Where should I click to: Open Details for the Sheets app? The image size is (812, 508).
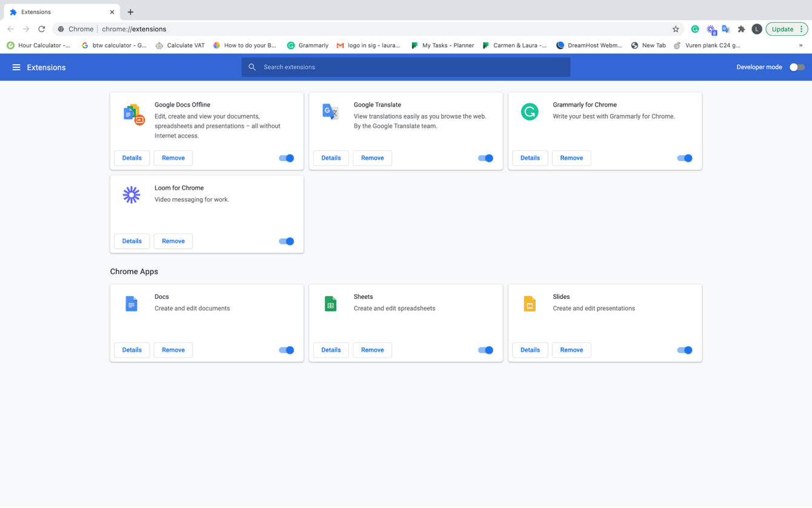(x=331, y=350)
